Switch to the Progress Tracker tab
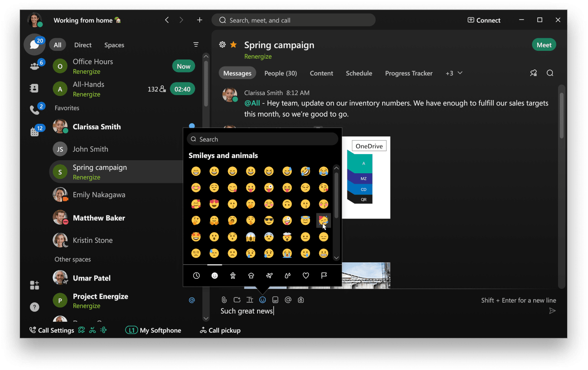 (409, 73)
